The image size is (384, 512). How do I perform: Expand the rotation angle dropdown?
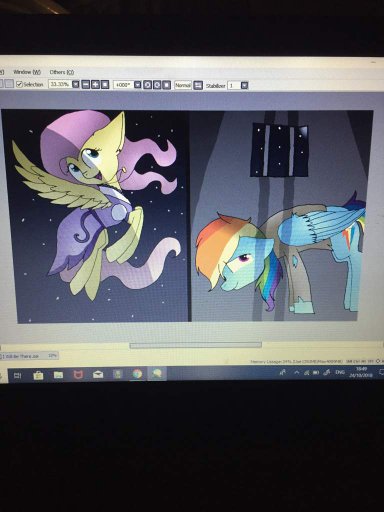point(138,85)
